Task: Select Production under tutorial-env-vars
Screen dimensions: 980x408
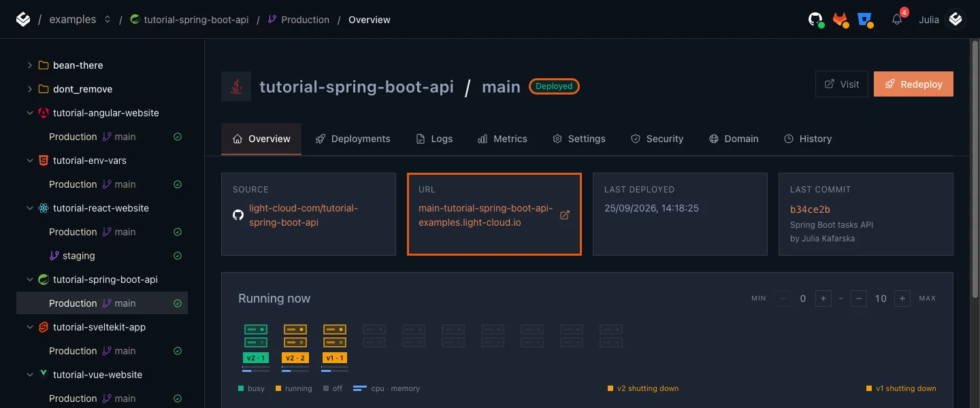Action: click(102, 184)
